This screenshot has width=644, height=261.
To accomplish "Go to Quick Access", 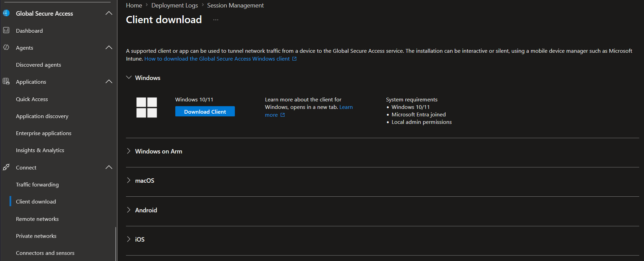I will pyautogui.click(x=32, y=99).
